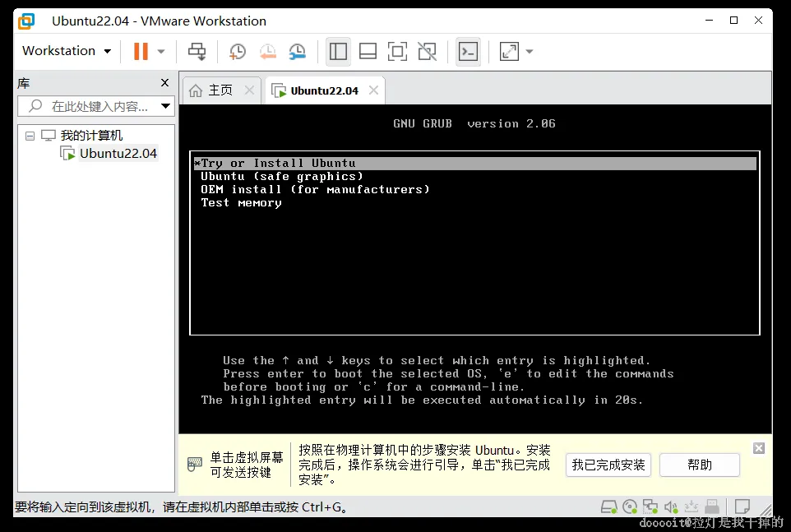Screen dimensions: 791x532
Task: Click the printer status icon
Action: 712,507
